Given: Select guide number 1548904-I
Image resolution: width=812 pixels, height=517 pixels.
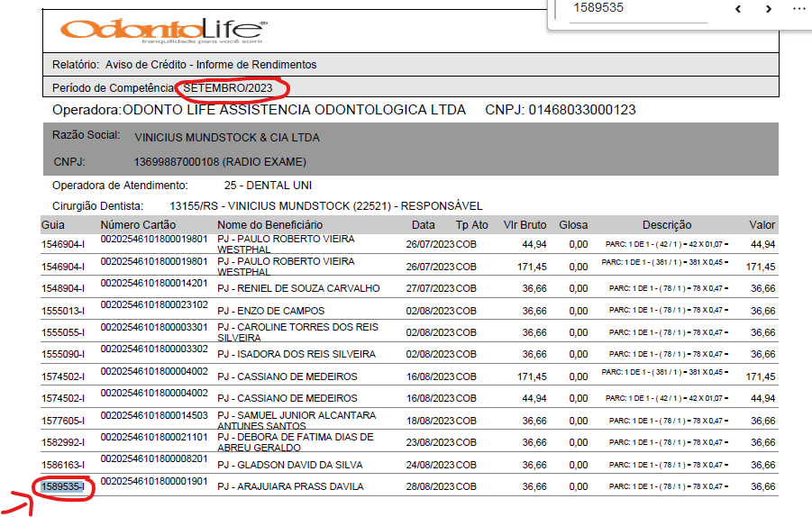Looking at the screenshot, I should [x=63, y=289].
